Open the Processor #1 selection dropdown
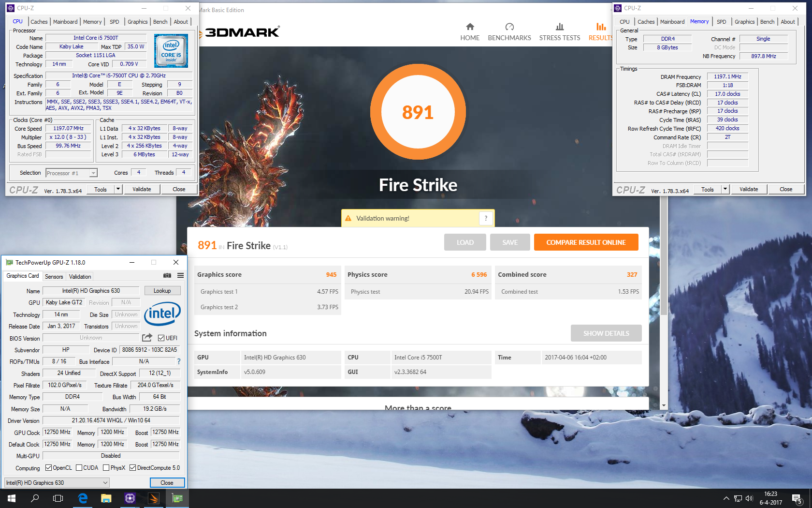The height and width of the screenshot is (508, 812). click(x=72, y=173)
